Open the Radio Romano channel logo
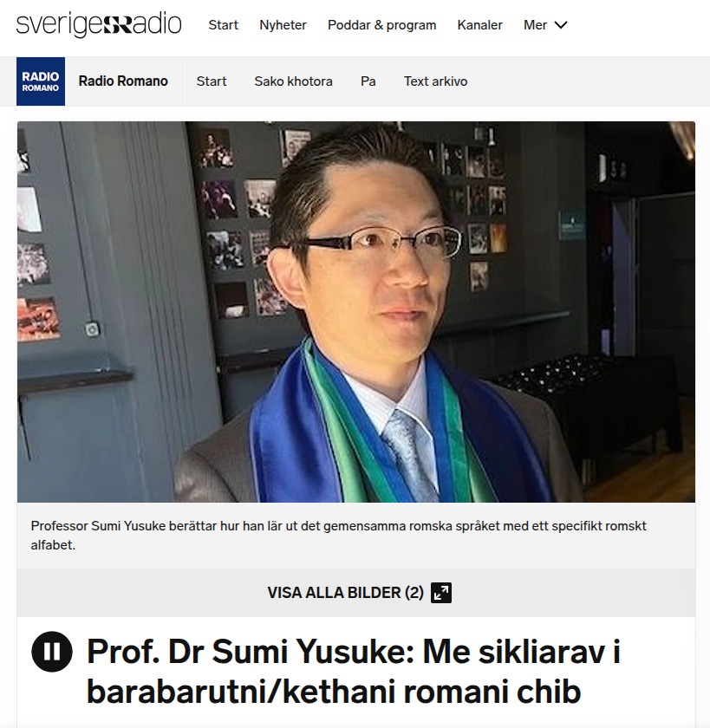 tap(41, 81)
